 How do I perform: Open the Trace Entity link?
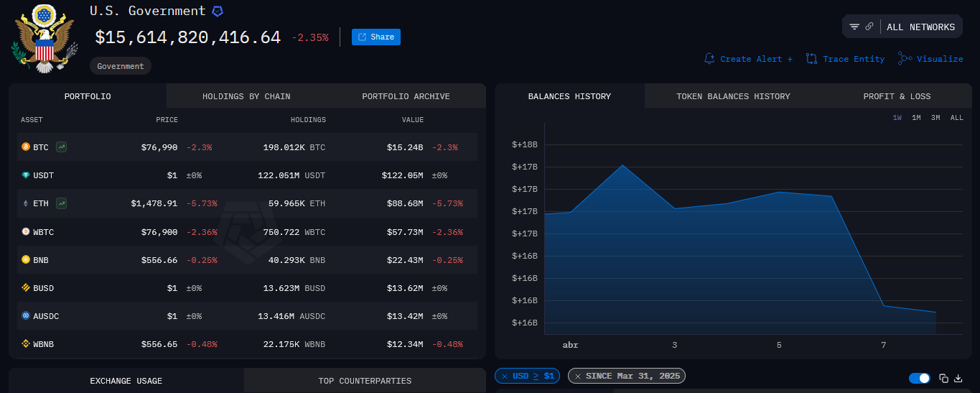pyautogui.click(x=854, y=59)
